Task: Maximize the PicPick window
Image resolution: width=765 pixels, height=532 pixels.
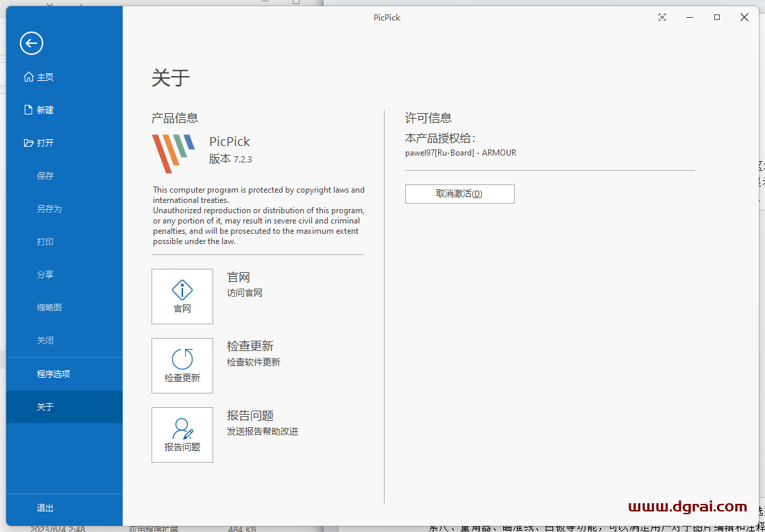Action: click(717, 18)
